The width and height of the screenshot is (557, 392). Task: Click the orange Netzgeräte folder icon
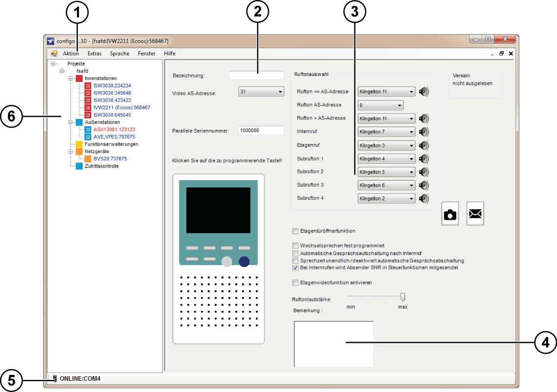(79, 151)
